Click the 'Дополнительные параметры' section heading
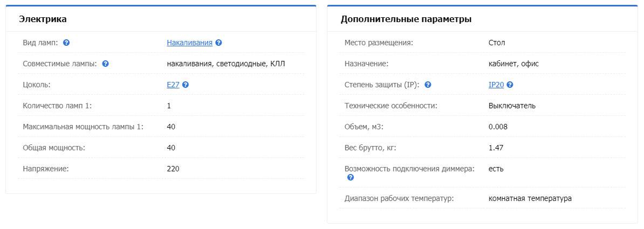Screen dimensions: 644x229 [406, 19]
